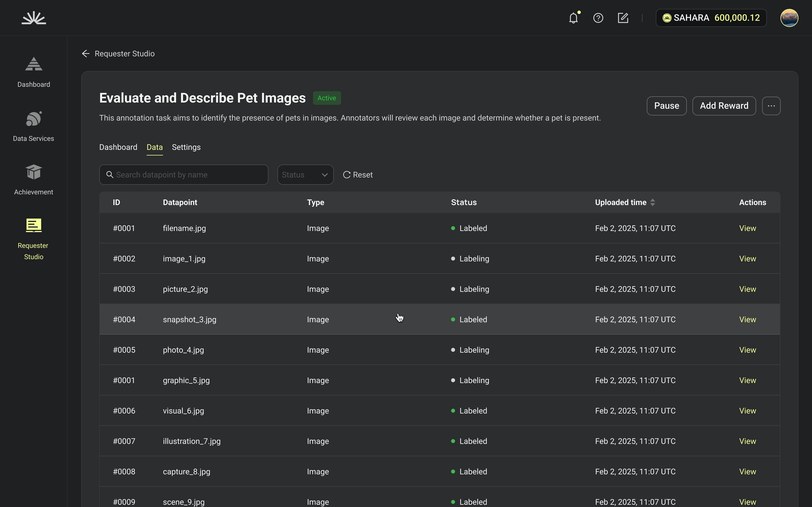Reset the datapoint filters

coord(358,175)
